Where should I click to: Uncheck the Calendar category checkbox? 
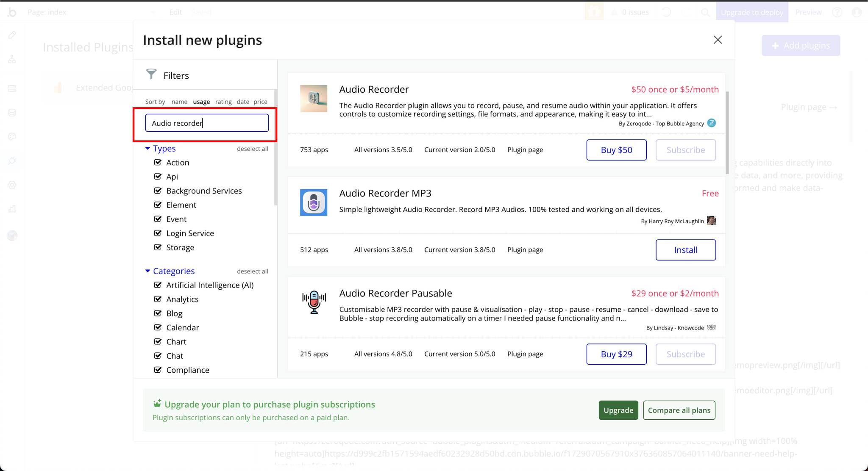tap(158, 327)
